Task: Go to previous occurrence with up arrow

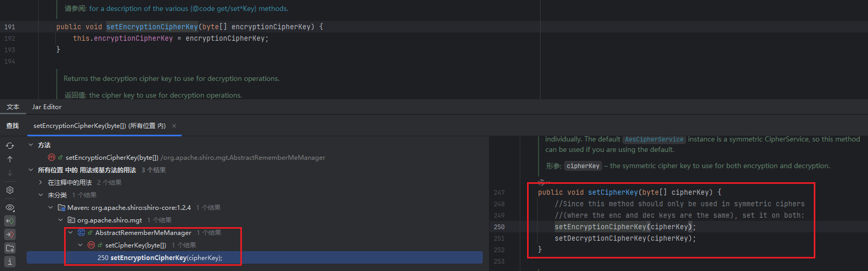Action: pos(10,159)
